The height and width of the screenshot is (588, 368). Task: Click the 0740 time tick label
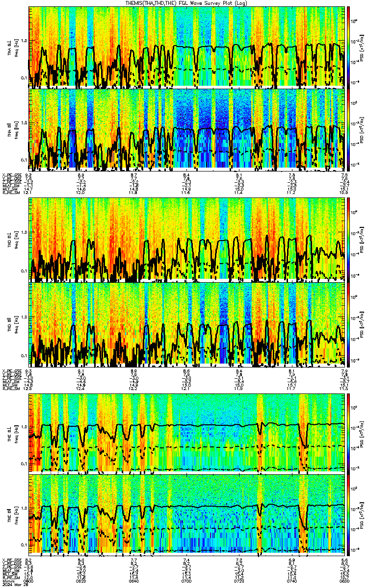291,581
